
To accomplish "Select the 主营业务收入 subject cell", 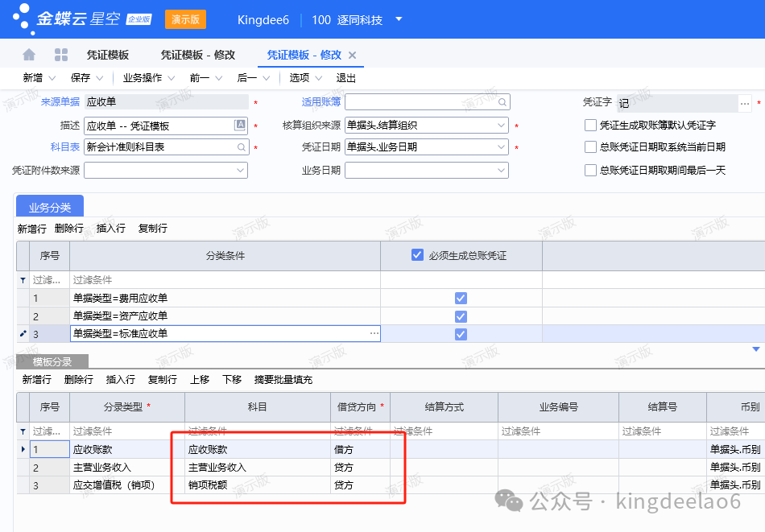I will [257, 468].
